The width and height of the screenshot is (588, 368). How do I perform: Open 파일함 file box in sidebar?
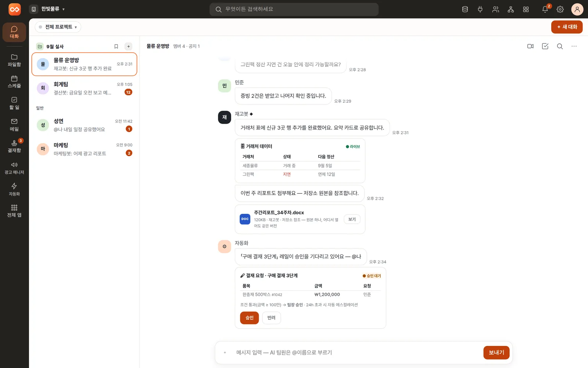(x=14, y=60)
